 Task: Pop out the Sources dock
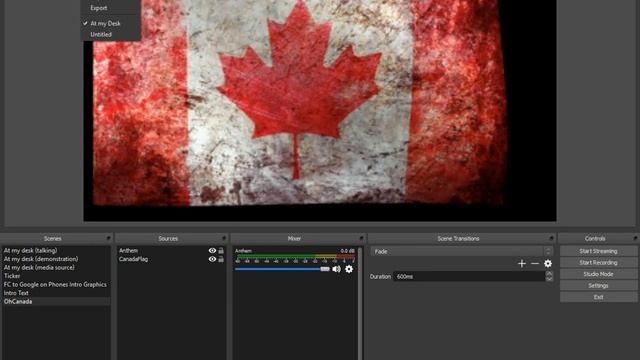pyautogui.click(x=224, y=238)
